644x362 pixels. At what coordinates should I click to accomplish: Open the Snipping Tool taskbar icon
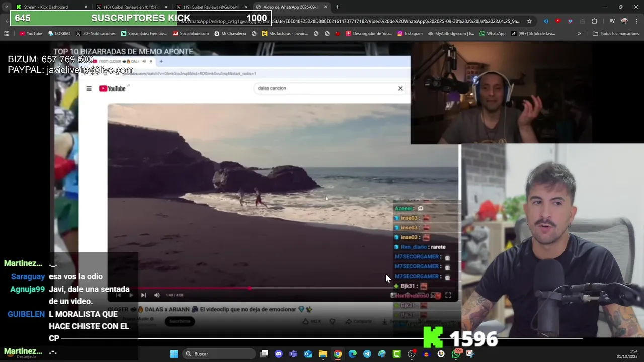(x=470, y=354)
